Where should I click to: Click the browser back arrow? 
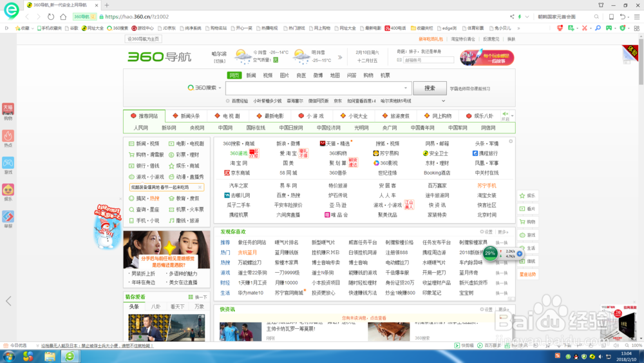pos(28,17)
